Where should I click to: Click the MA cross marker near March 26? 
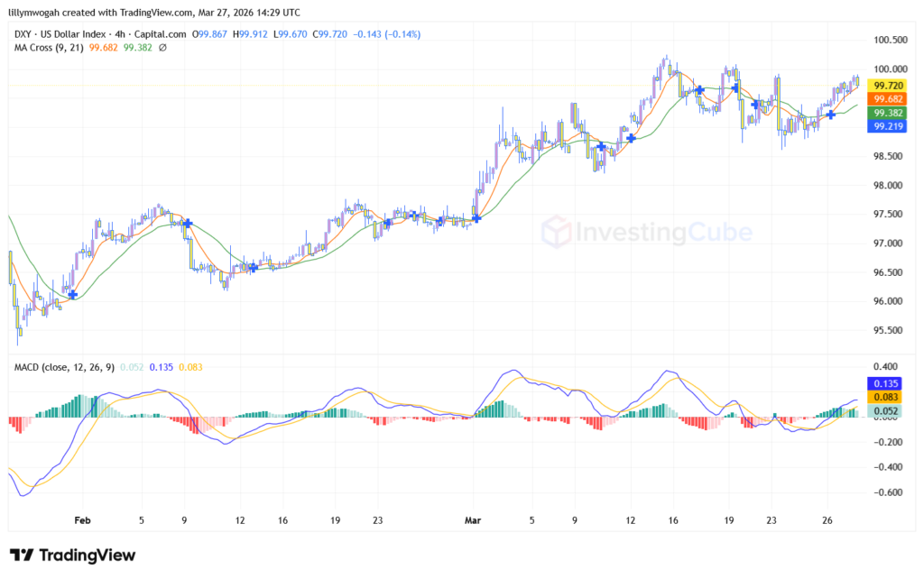click(831, 115)
